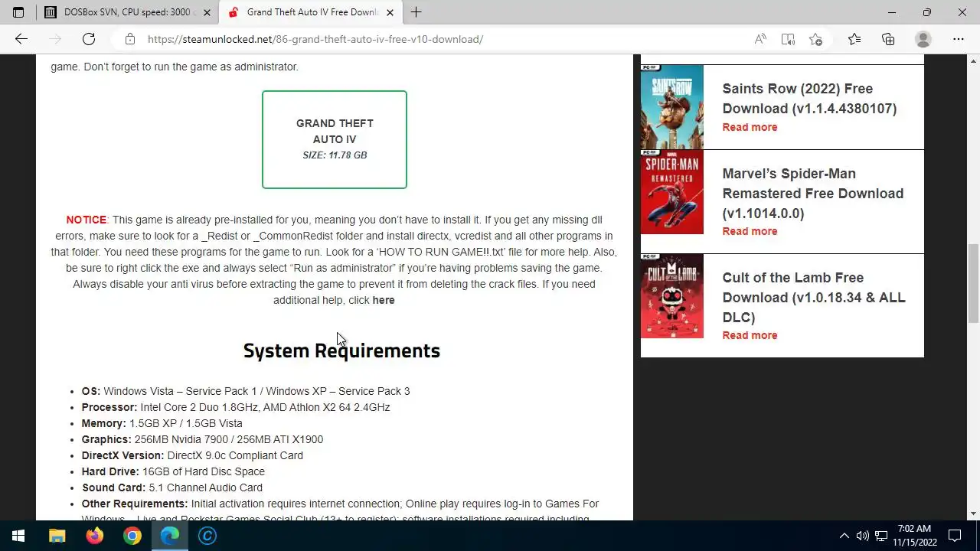Open the blue C app on taskbar
This screenshot has height=551, width=980.
click(207, 536)
